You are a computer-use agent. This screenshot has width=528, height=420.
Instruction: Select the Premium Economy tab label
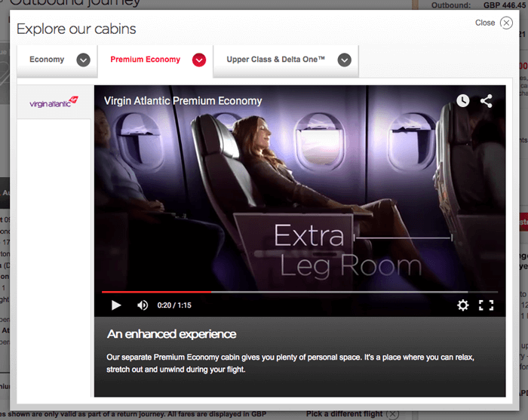pos(145,60)
